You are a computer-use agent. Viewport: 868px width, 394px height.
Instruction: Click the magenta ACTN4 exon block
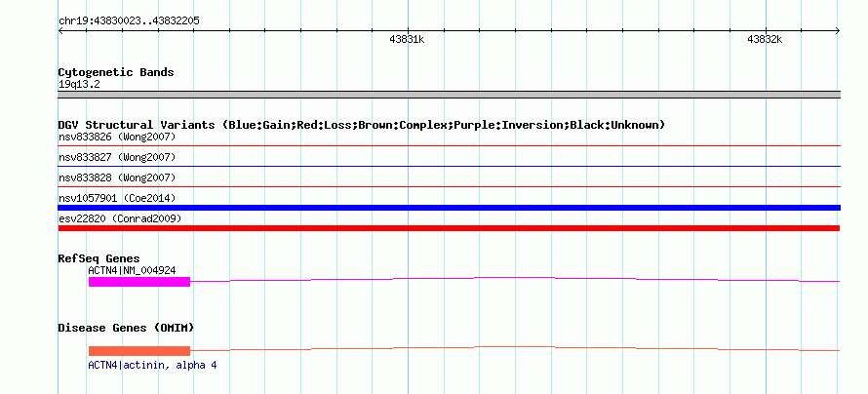[138, 282]
